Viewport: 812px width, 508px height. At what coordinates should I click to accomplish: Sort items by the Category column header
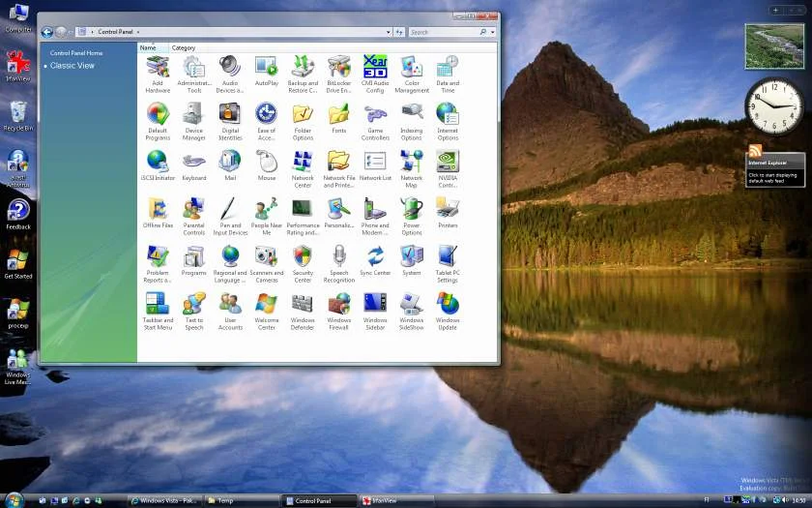click(184, 47)
